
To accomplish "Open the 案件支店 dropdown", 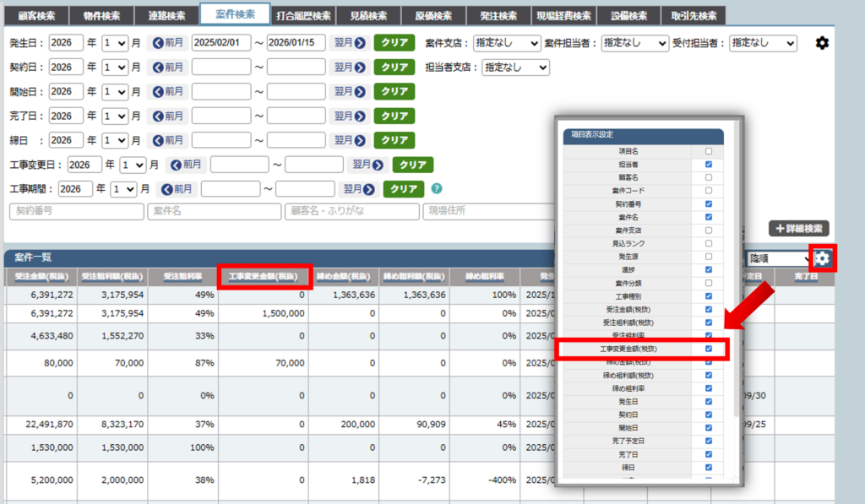I will point(506,43).
